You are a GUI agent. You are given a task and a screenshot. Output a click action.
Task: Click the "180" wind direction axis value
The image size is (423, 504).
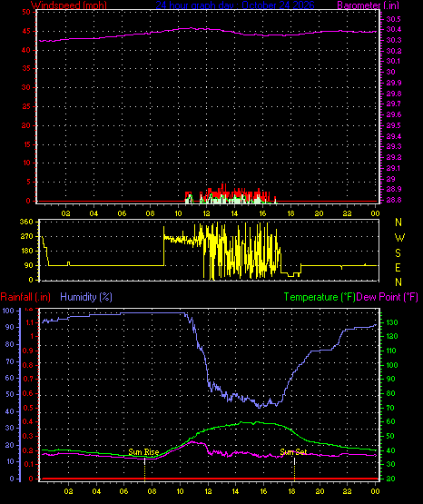(26, 251)
